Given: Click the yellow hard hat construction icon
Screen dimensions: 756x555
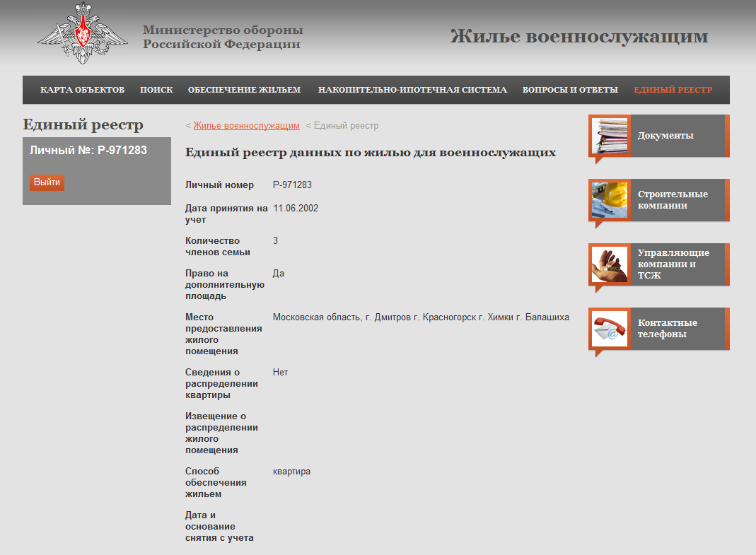Looking at the screenshot, I should (x=609, y=200).
